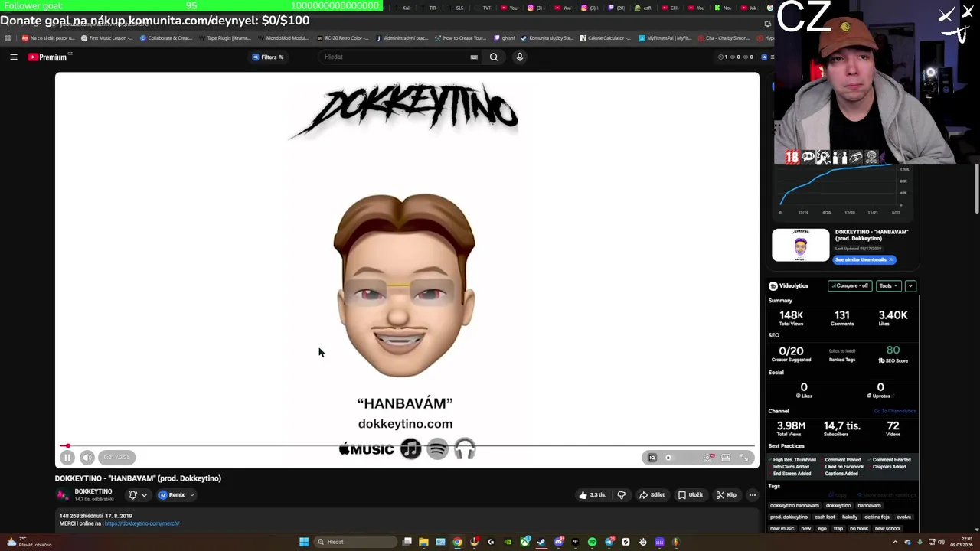Save video with the Uložit button
The image size is (980, 551).
pos(691,495)
